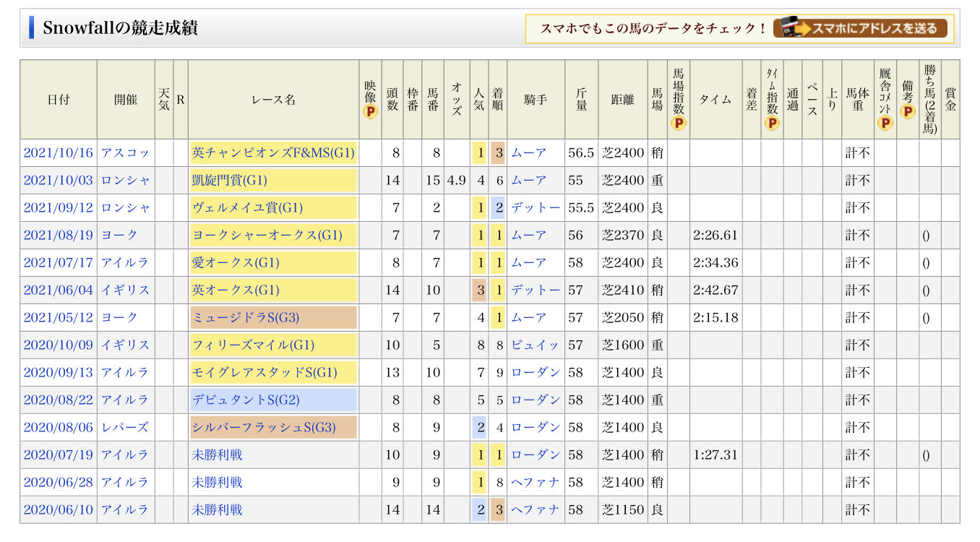Open 英チャンピオンズF&MS(G1) race link
Screen dimensions: 980x542
[273, 153]
